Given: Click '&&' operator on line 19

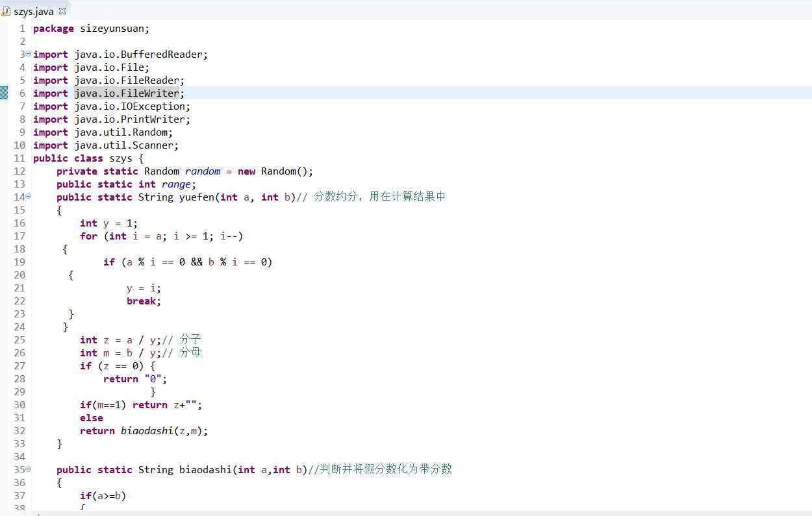Looking at the screenshot, I should coord(197,262).
